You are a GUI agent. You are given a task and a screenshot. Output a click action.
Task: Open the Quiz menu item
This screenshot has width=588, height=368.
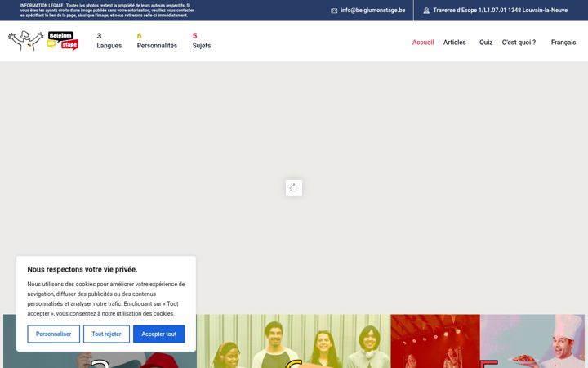[486, 43]
